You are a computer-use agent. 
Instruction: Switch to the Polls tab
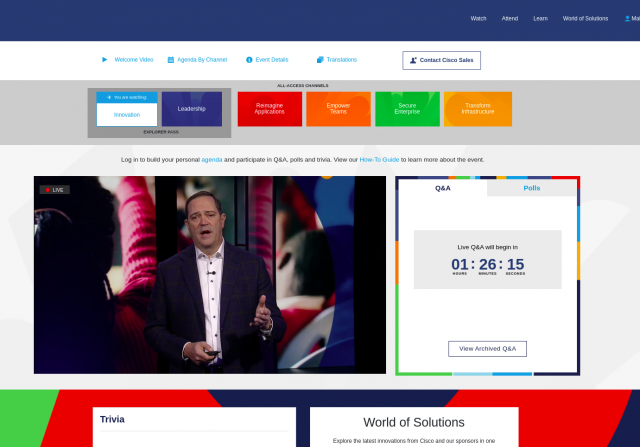tap(532, 187)
